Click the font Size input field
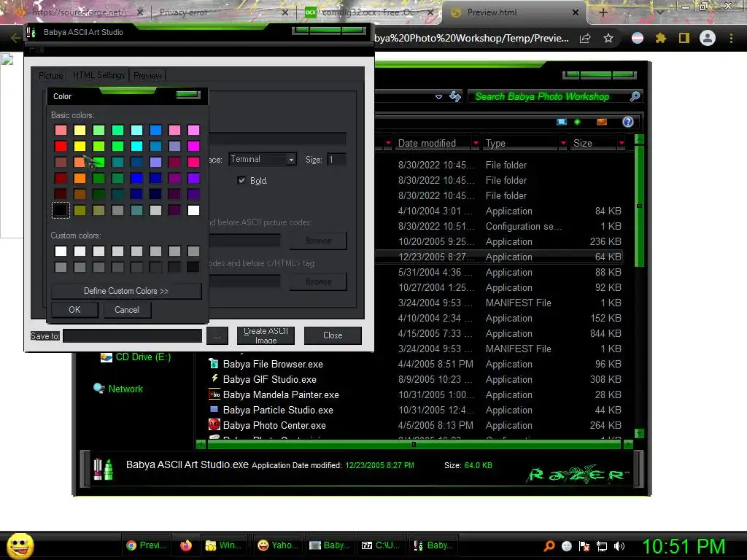Screen dimensions: 747x560 tap(336, 160)
